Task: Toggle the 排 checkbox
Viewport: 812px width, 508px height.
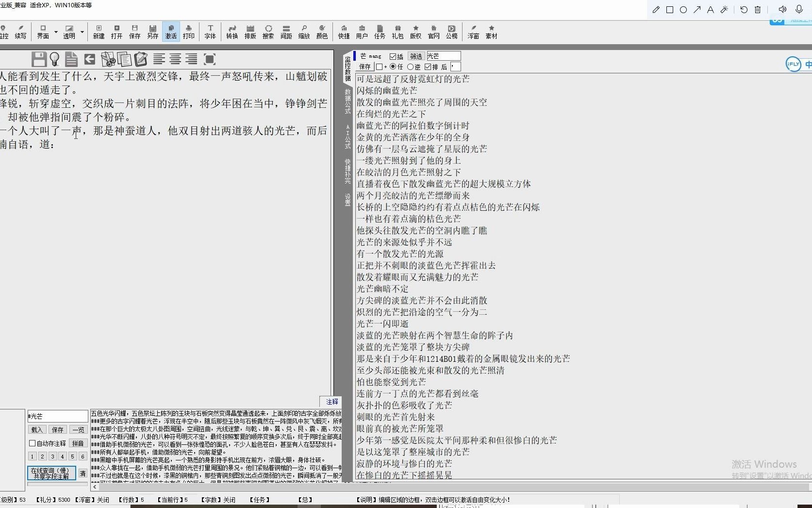Action: coord(428,67)
